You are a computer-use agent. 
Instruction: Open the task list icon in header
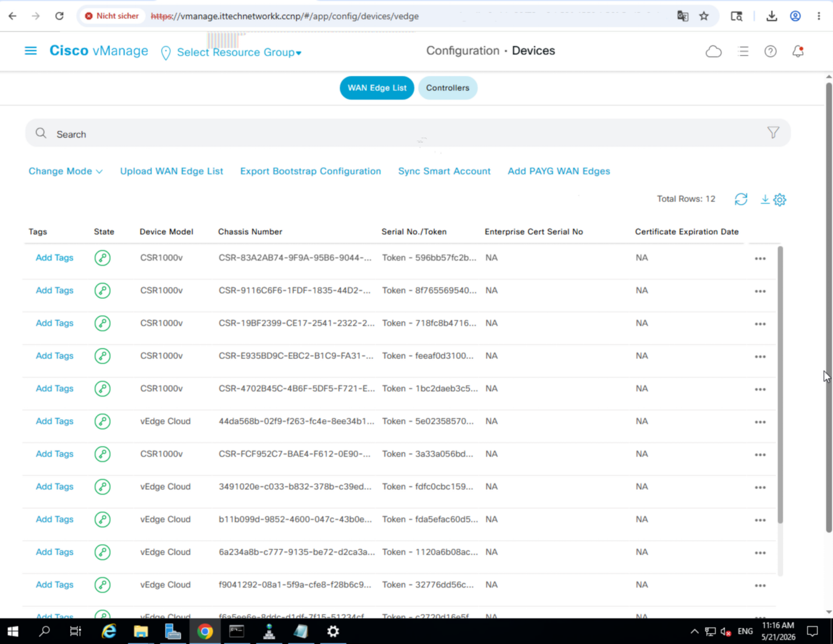coord(743,52)
